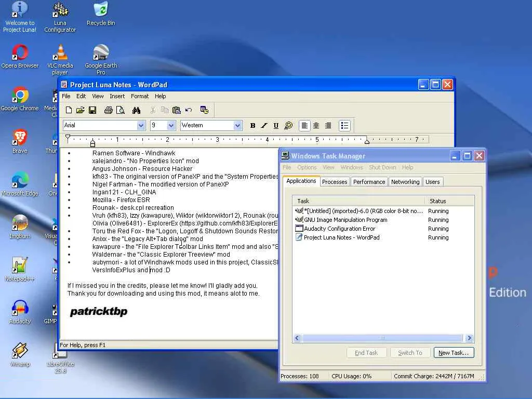Open the Arial font name dropdown
The width and height of the screenshot is (532, 399).
141,126
